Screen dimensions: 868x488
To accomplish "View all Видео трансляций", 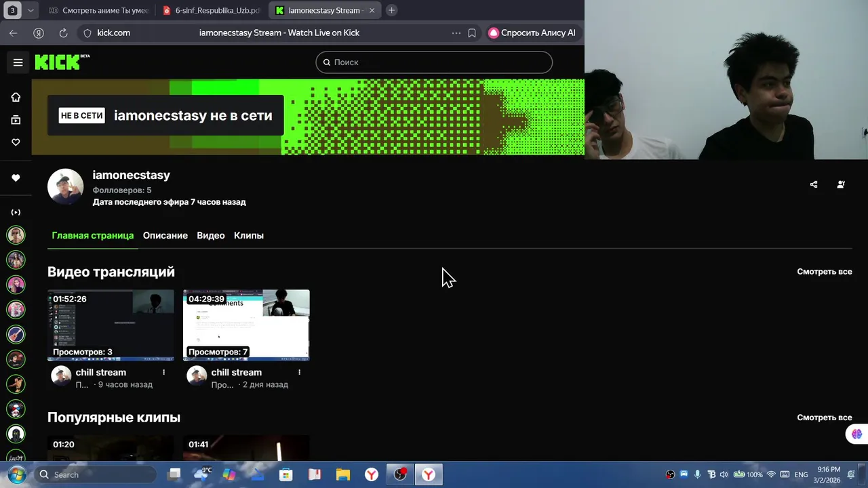I will tap(825, 272).
